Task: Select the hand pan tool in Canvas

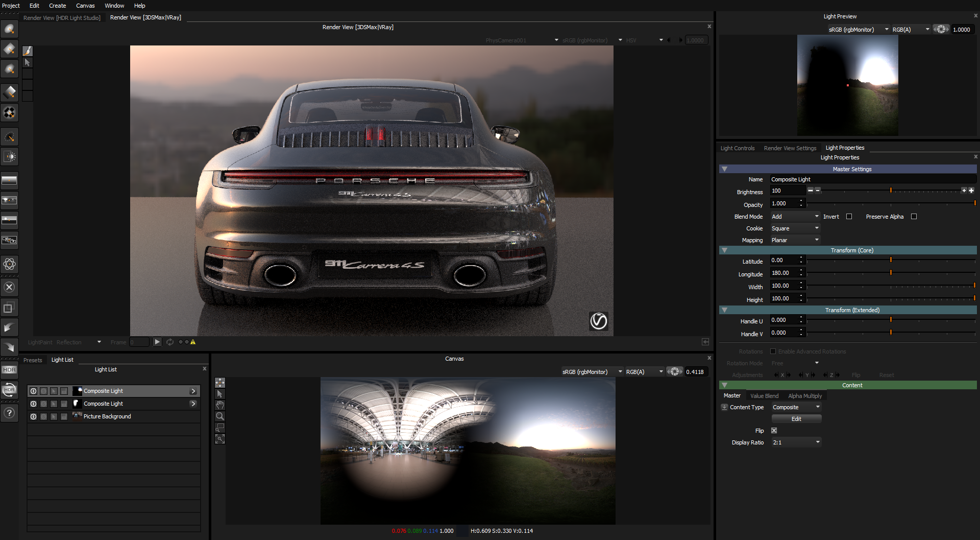Action: tap(220, 405)
